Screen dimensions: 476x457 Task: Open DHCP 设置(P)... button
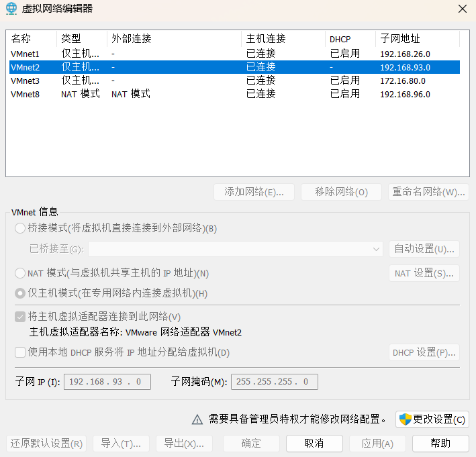tap(424, 352)
